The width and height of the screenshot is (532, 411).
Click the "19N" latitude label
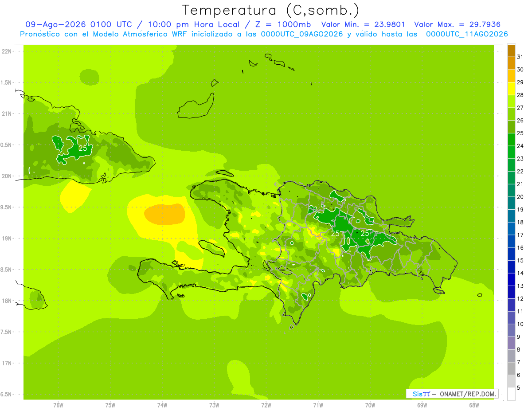point(7,239)
